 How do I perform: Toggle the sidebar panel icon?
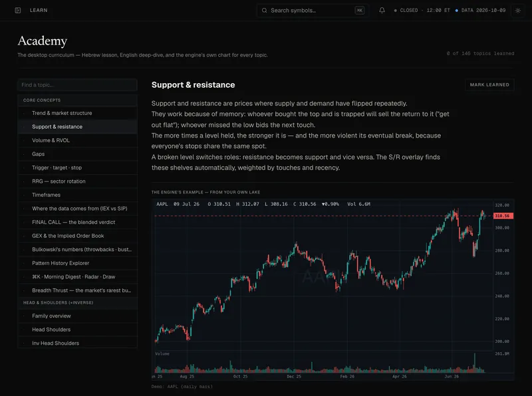[18, 11]
